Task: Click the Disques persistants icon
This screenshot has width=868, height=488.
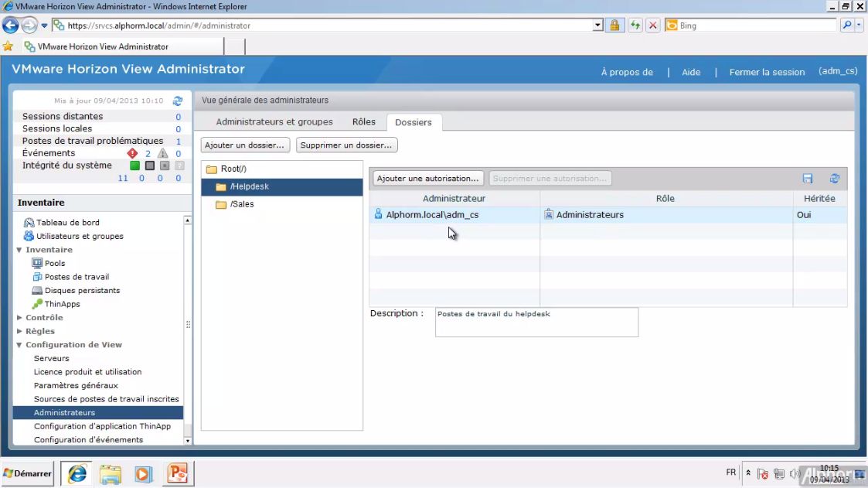Action: 37,290
